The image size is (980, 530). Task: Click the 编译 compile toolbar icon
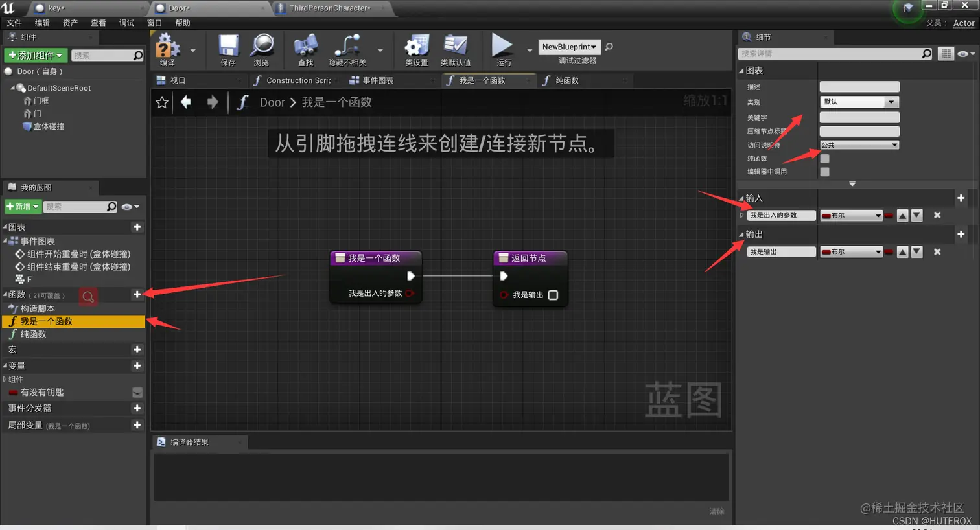(x=167, y=50)
